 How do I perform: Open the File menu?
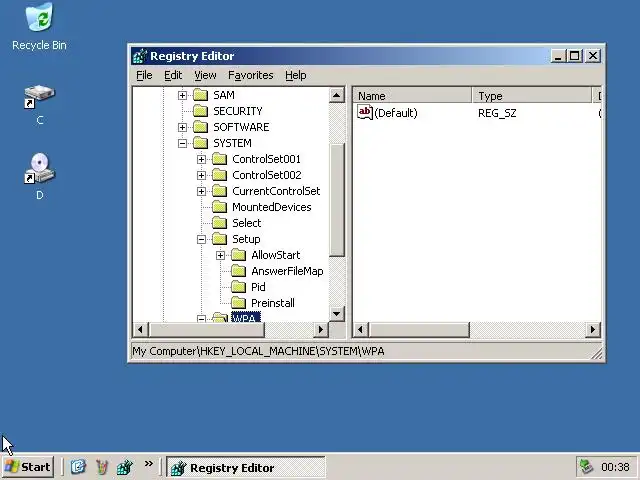pos(144,75)
